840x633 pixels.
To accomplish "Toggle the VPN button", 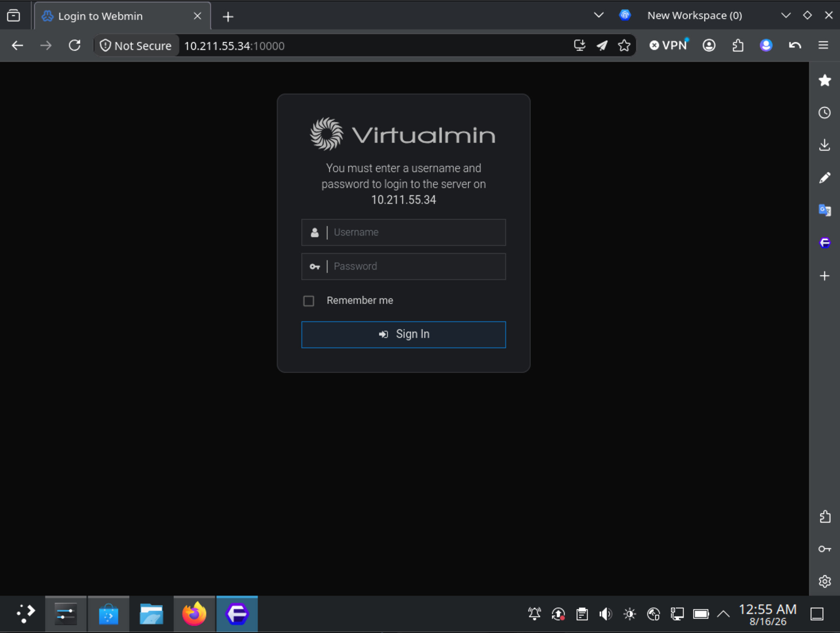I will point(669,46).
